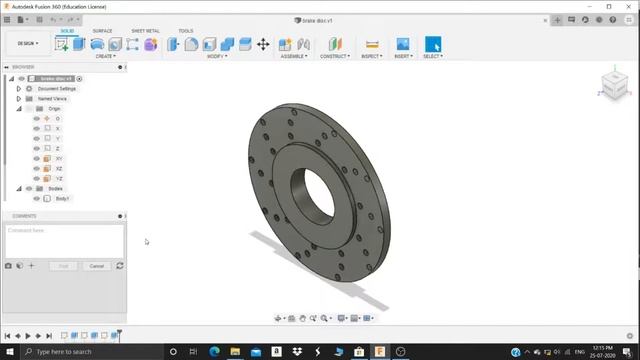Viewport: 640px width, 360px height.
Task: Toggle visibility of the Y axis
Action: click(37, 138)
